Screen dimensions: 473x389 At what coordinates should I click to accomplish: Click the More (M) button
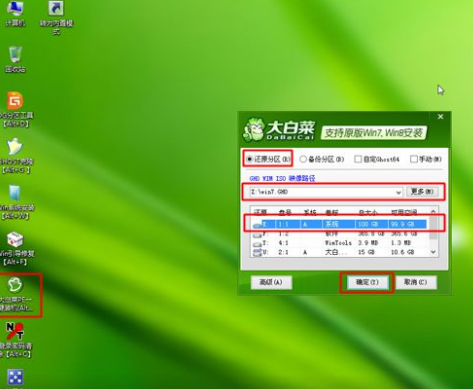pyautogui.click(x=422, y=192)
